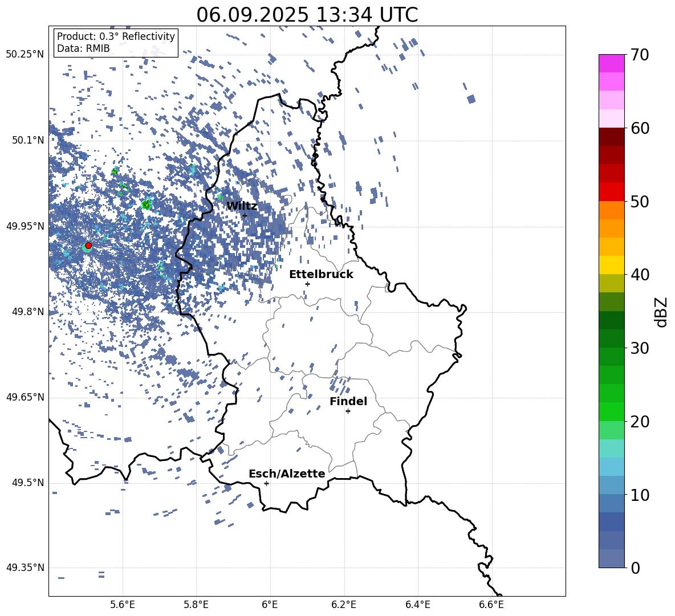Click the red radar location dot
Viewport: 675px width, 616px height.
88,246
